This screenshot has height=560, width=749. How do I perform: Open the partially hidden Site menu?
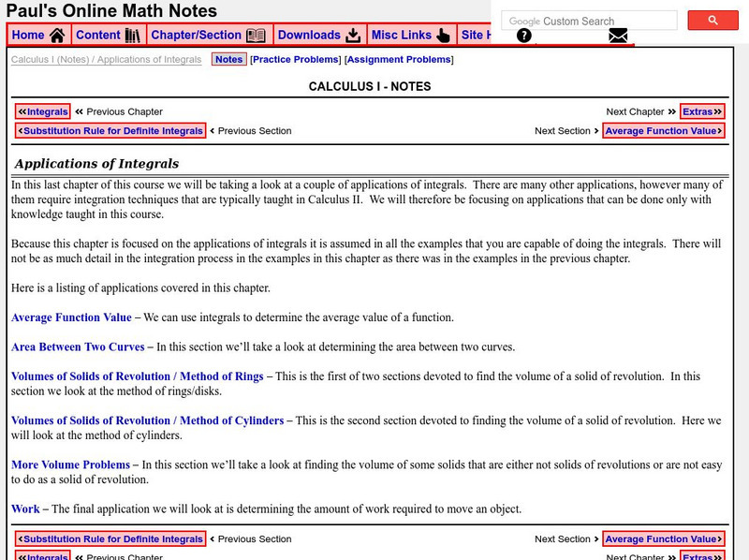tap(476, 35)
